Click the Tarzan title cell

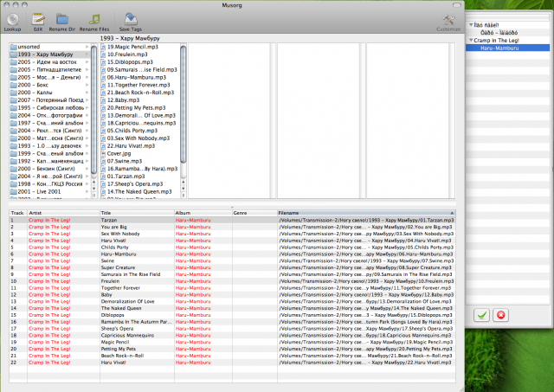[x=137, y=220]
